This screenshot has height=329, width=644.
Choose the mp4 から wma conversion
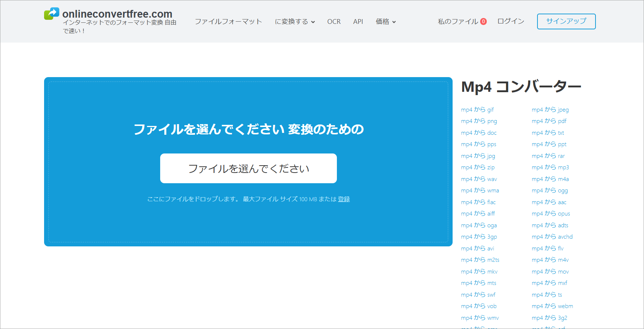(x=480, y=190)
